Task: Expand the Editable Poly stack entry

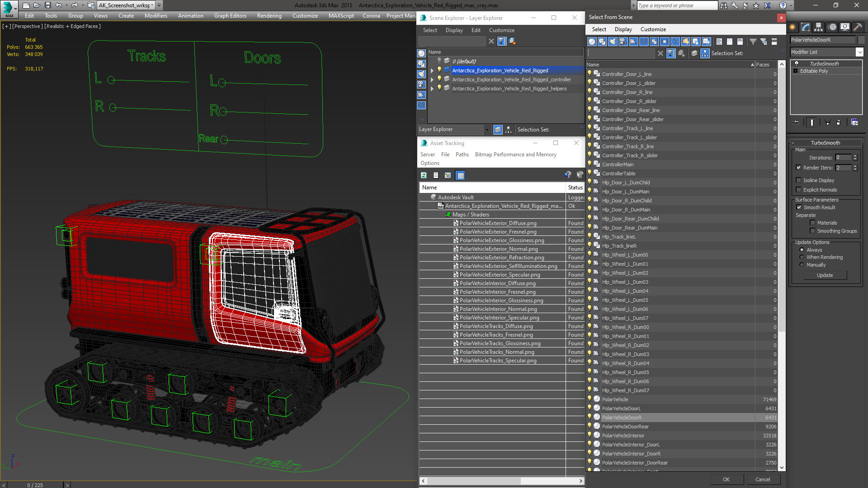Action: (x=796, y=71)
